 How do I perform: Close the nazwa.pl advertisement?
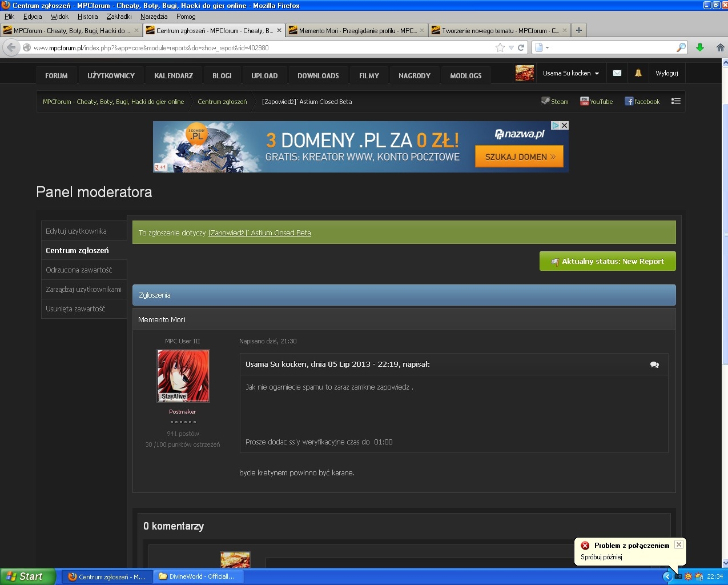click(564, 125)
